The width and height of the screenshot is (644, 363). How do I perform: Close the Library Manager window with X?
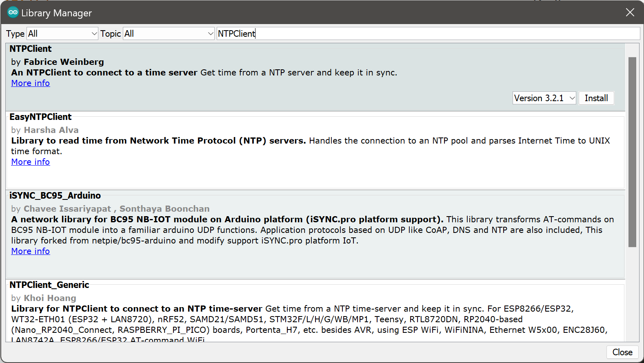coord(630,13)
